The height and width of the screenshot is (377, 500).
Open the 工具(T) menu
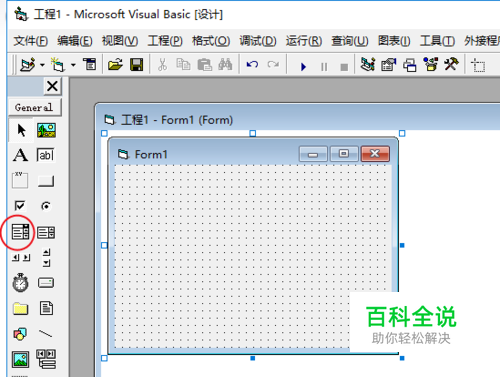click(x=437, y=41)
